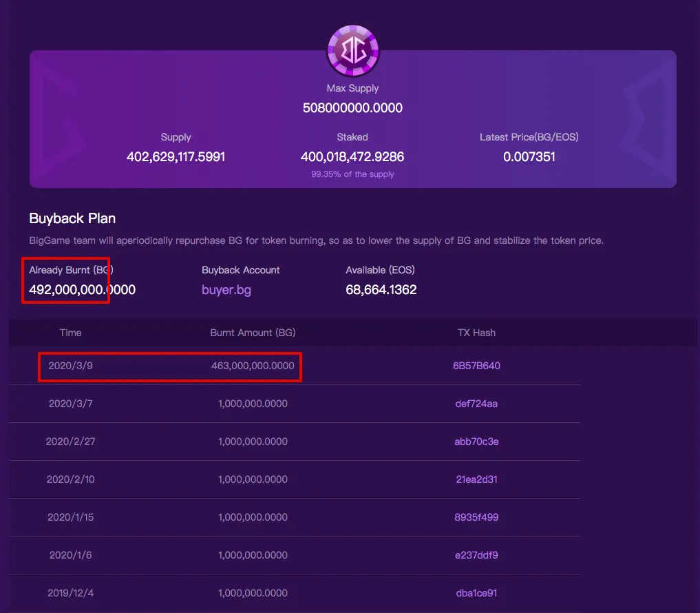This screenshot has height=613, width=700.
Task: Click the Staked label
Action: coord(352,137)
